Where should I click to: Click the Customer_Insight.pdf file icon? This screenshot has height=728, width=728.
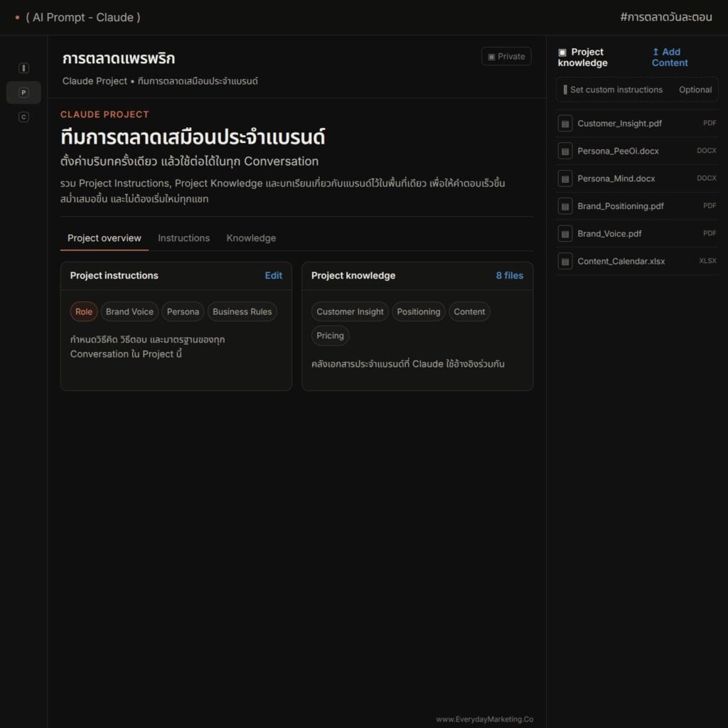564,124
